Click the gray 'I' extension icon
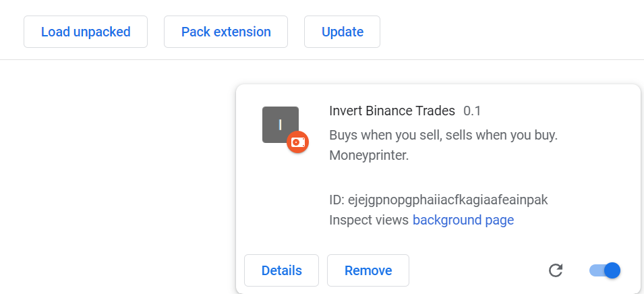 coord(281,125)
